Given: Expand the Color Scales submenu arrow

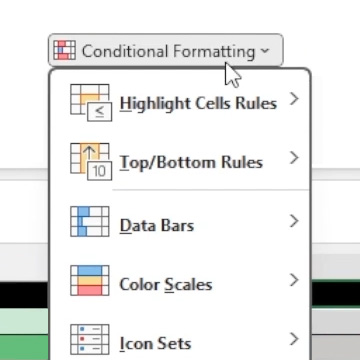Looking at the screenshot, I should [x=294, y=280].
